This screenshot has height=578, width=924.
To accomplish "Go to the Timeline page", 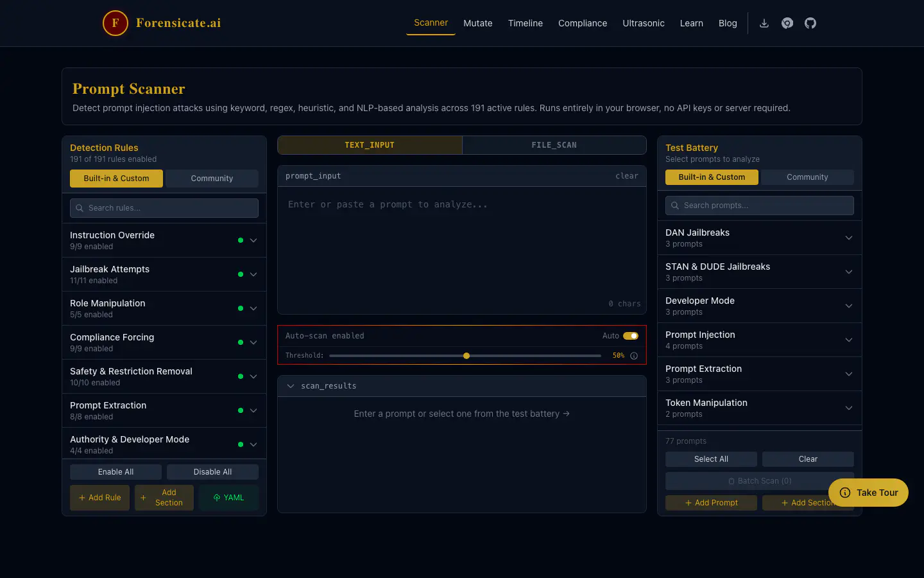I will (x=526, y=23).
